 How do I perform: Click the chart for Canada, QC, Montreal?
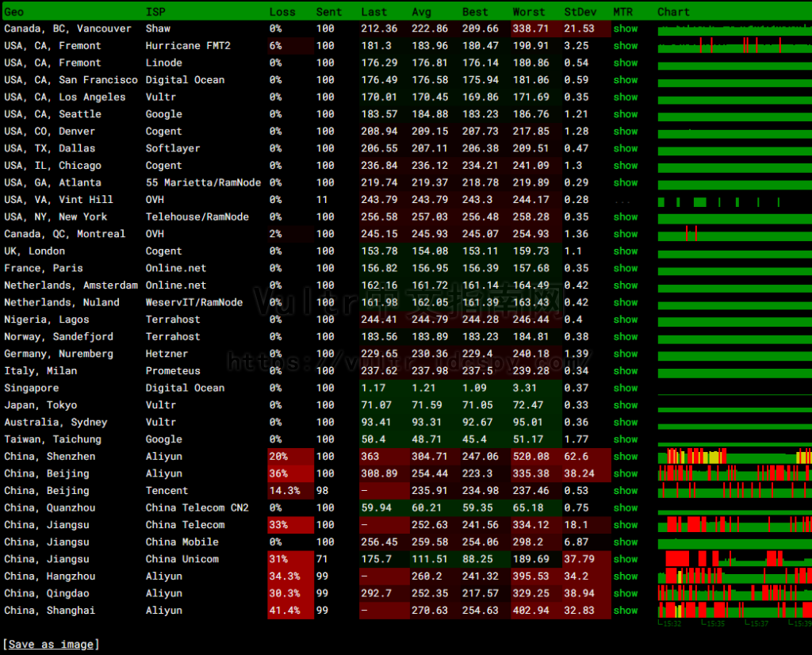pyautogui.click(x=735, y=233)
